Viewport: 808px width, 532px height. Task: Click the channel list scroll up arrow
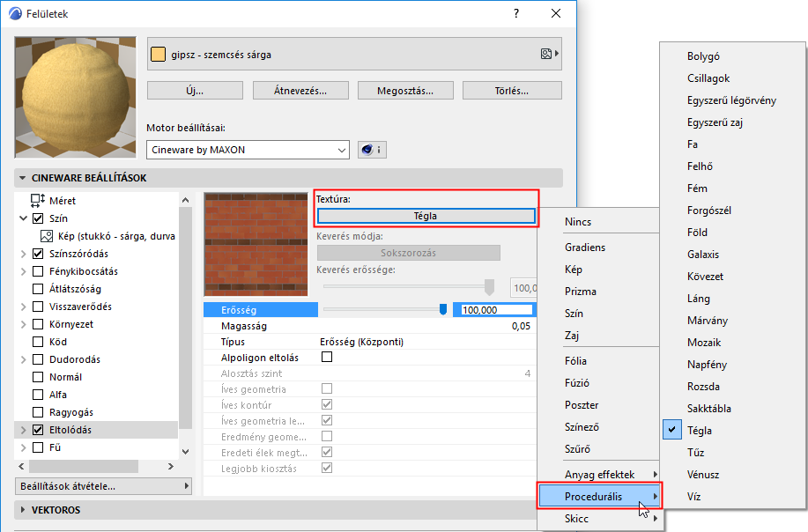(186, 200)
